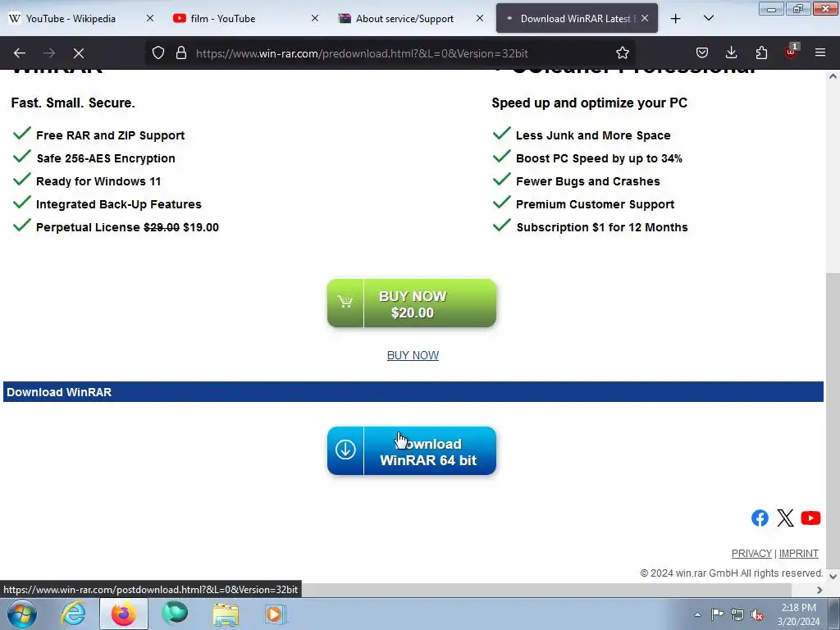Click the network tray icon

[x=737, y=614]
